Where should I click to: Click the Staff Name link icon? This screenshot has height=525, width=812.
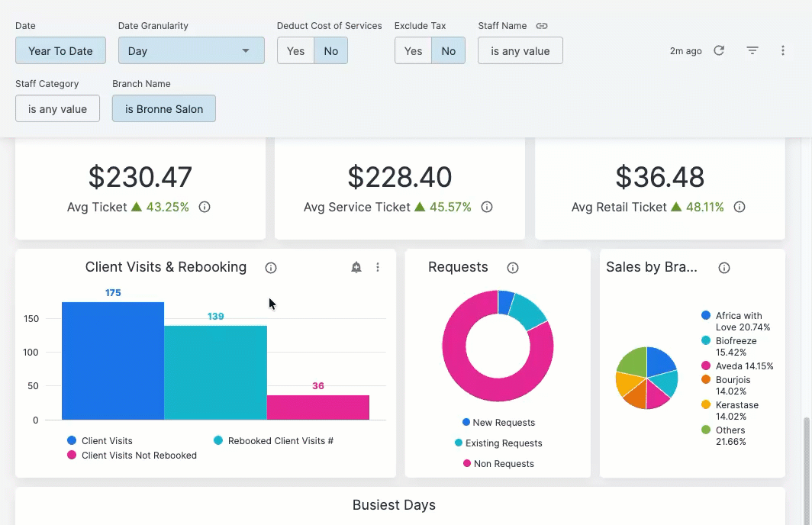(x=542, y=26)
